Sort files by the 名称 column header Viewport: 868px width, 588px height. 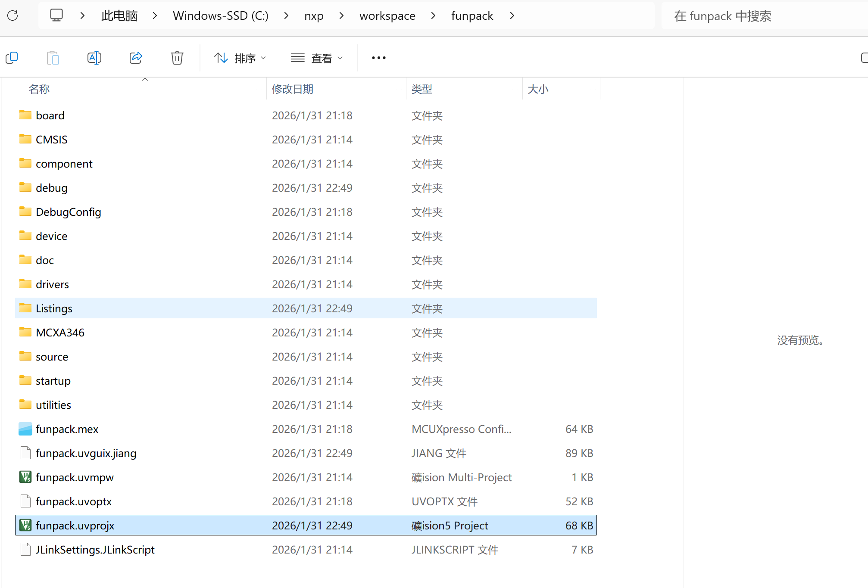[39, 89]
